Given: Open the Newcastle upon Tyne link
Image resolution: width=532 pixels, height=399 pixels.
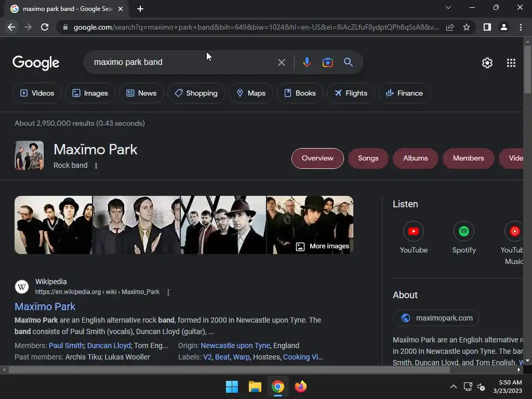Looking at the screenshot, I should click(235, 345).
